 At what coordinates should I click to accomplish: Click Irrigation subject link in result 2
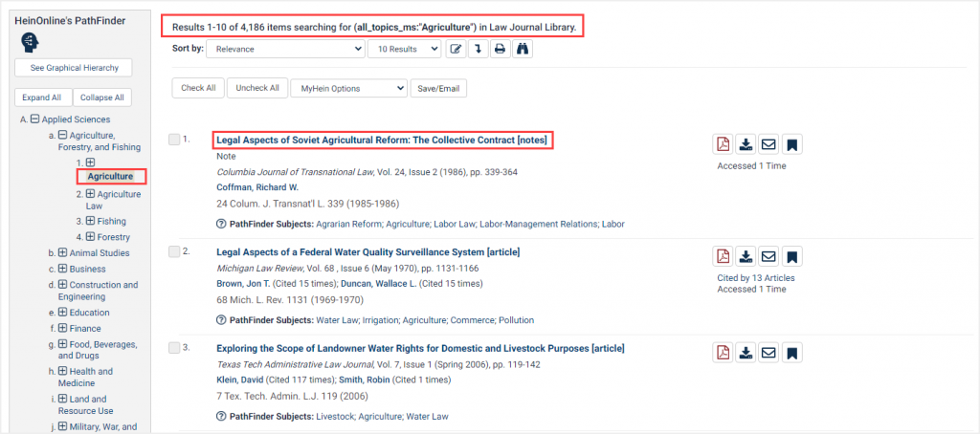coord(381,319)
